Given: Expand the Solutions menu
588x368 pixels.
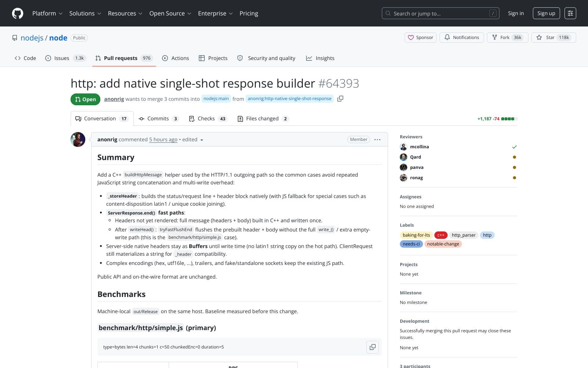Looking at the screenshot, I should 85,13.
